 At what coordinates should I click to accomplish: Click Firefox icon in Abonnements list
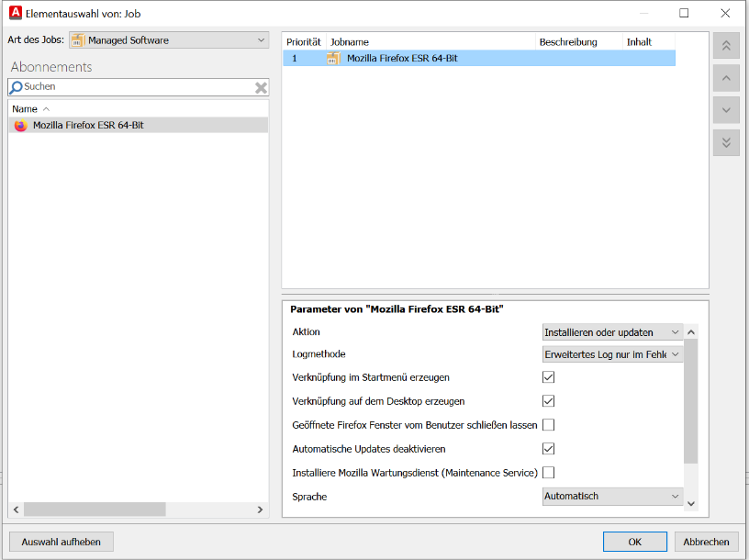pyautogui.click(x=21, y=126)
